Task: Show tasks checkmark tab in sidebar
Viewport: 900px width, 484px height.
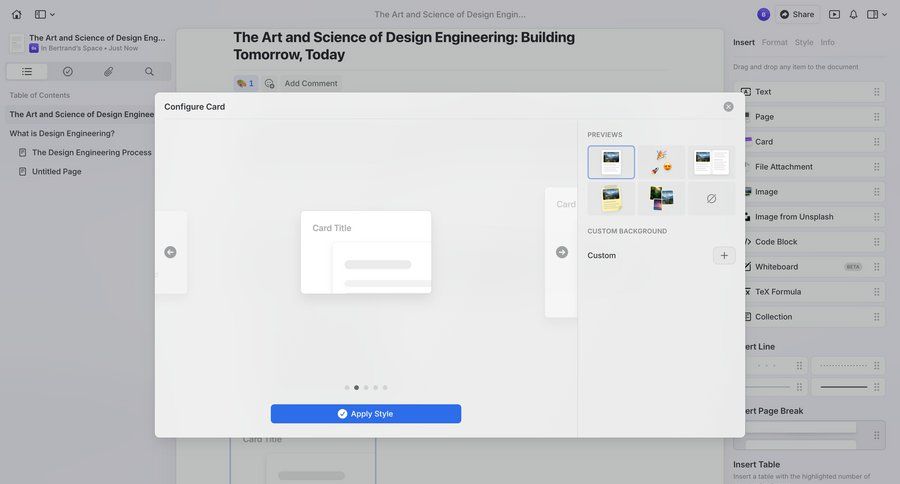Action: [x=68, y=71]
